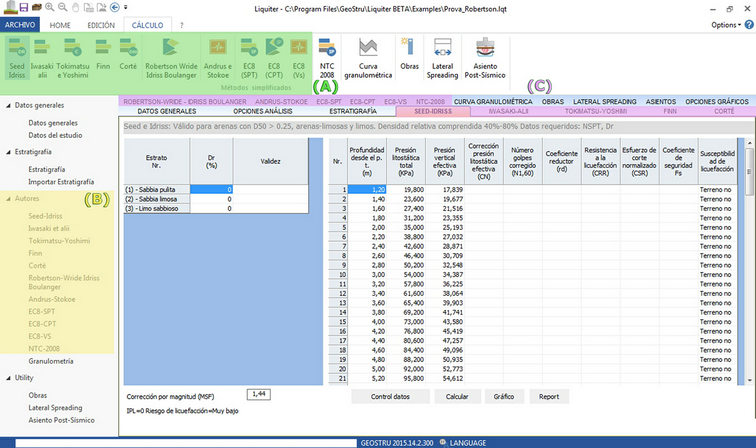This screenshot has height=448, width=756.
Task: Select Tokimatsu-Yoshimi in the Autores tree
Action: coord(59,241)
